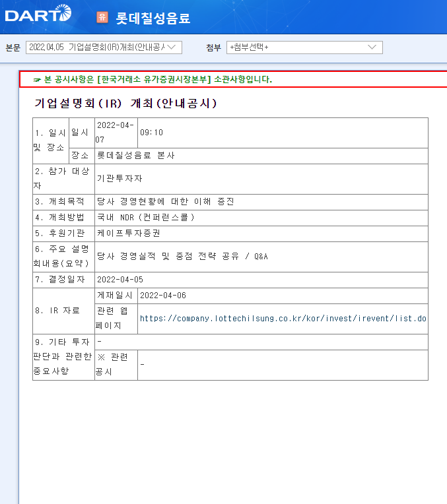Viewport: 447px width, 504px height.
Task: Click the 7. 결정일자 row label
Action: [64, 280]
